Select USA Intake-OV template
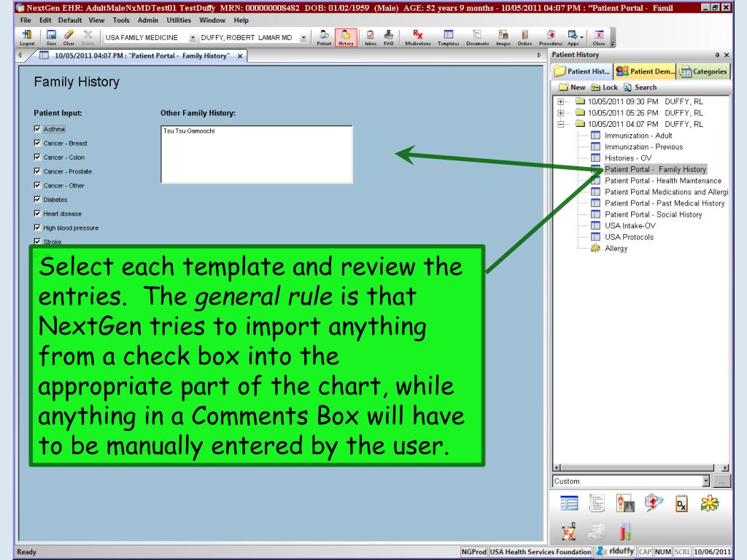This screenshot has width=747, height=560. (630, 226)
